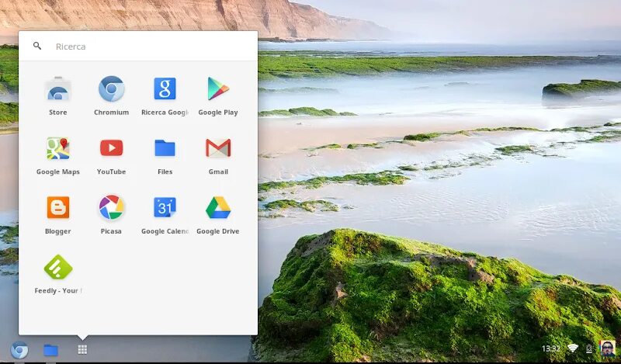Open Google Play

click(218, 88)
